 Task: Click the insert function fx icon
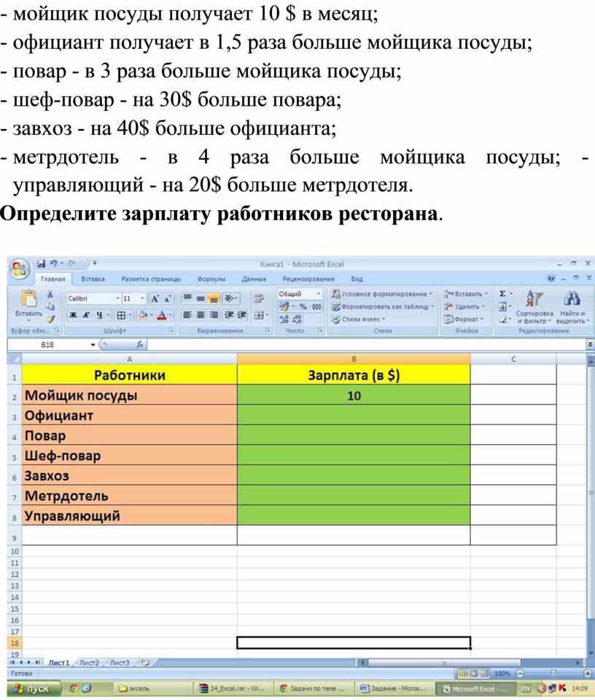pos(140,345)
